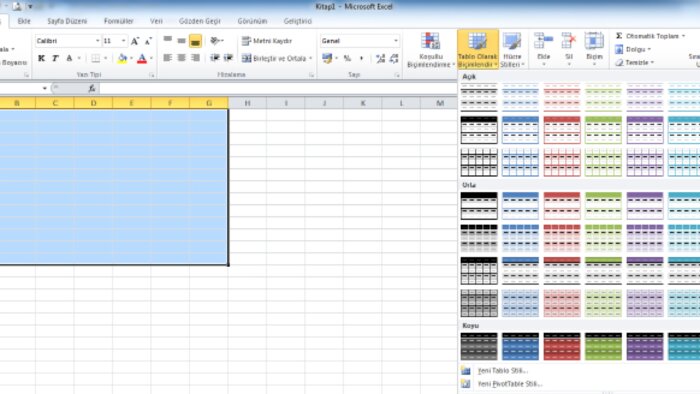
Task: Toggle bold (K) formatting
Action: (42, 58)
